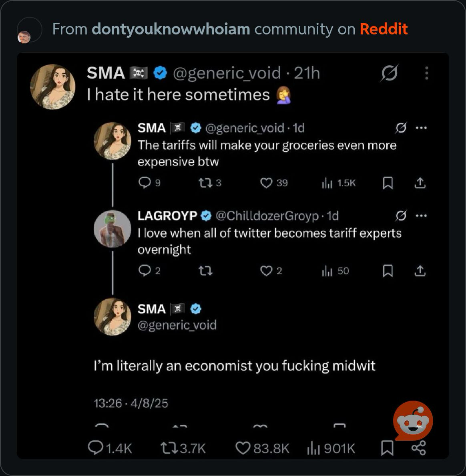Bookmark the tariffs groceries tweet

pyautogui.click(x=388, y=183)
